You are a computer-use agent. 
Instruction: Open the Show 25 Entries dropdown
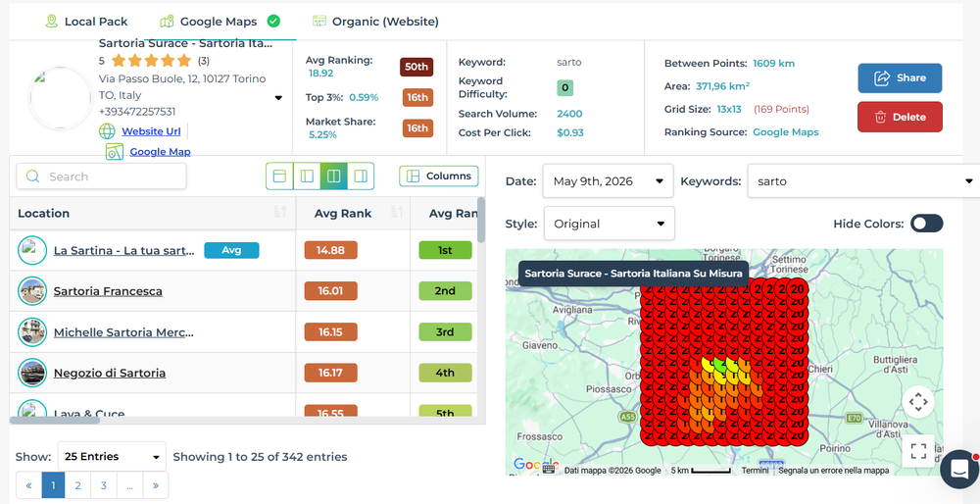[x=112, y=457]
